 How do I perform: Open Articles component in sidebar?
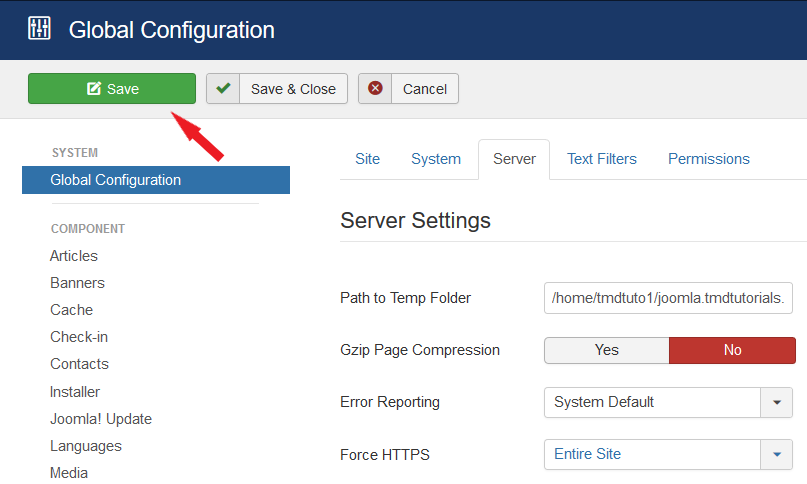tap(74, 256)
